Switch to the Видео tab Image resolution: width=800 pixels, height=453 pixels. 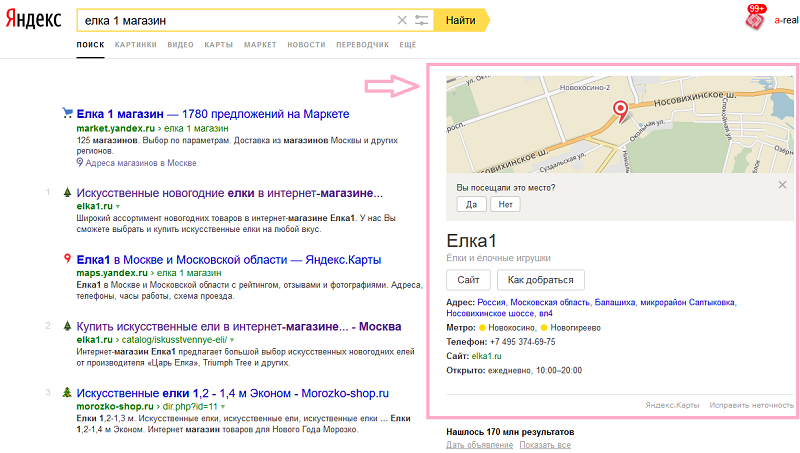tap(181, 45)
